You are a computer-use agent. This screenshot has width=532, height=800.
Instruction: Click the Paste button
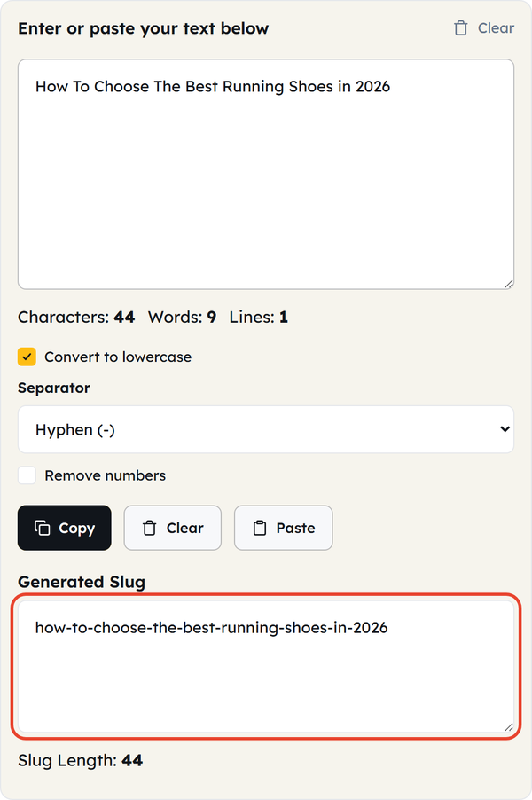[284, 528]
